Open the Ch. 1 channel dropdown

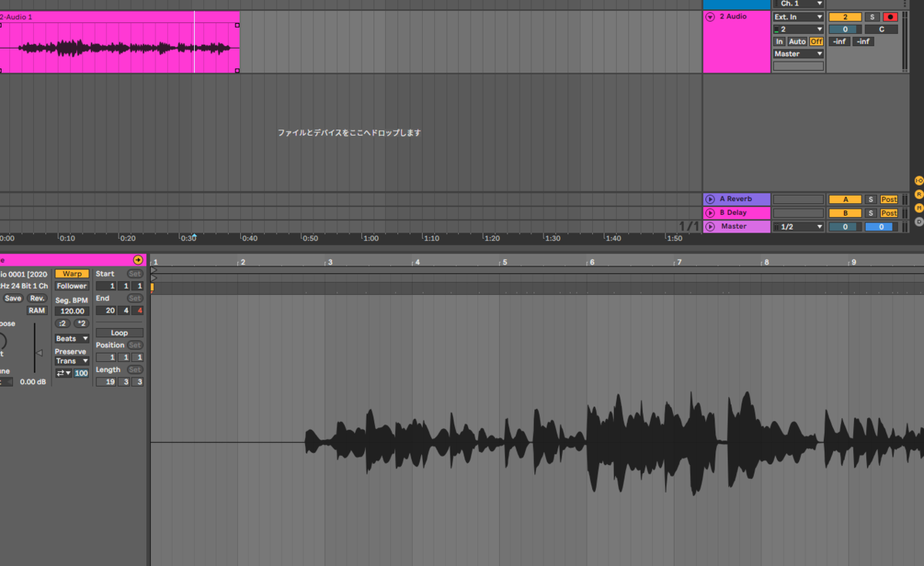(798, 4)
